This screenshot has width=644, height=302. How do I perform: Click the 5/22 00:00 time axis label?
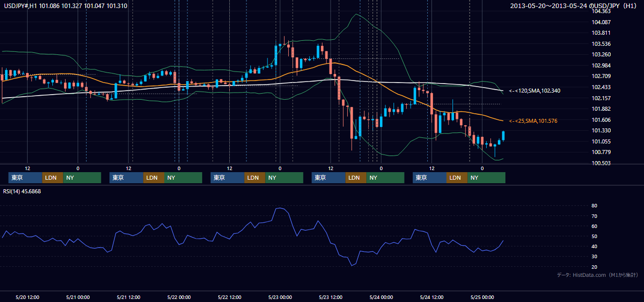click(179, 297)
